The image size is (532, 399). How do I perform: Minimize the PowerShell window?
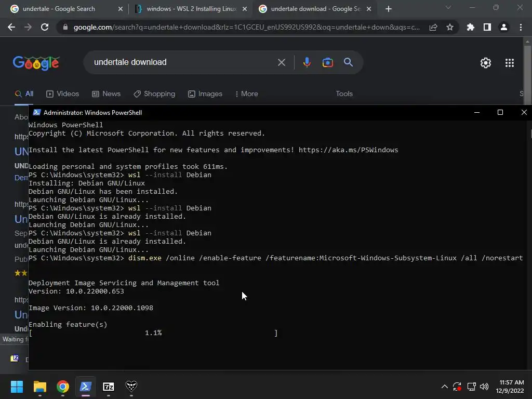tap(477, 112)
